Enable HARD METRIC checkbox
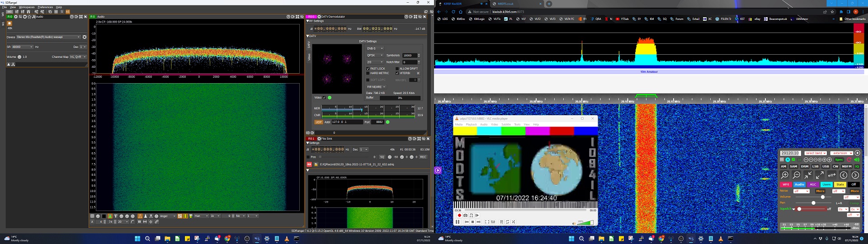Screen dimensions: 868x244 click(x=368, y=73)
